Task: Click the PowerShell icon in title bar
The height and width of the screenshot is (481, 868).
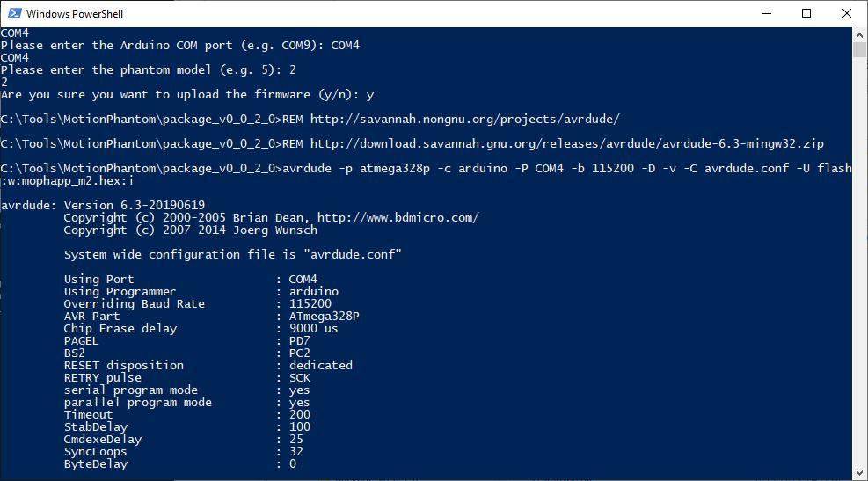Action: pos(14,14)
